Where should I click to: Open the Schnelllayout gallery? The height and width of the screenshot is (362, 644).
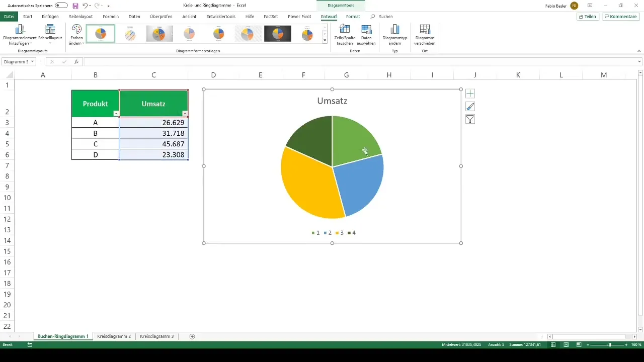50,35
